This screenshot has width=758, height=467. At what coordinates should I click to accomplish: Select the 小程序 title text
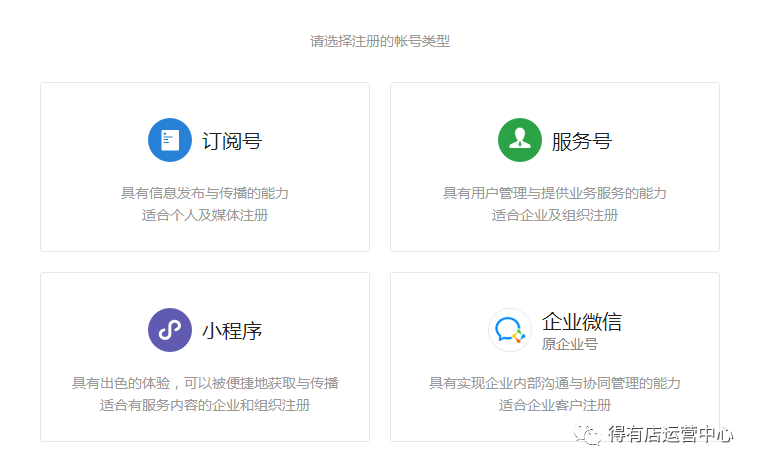(232, 331)
